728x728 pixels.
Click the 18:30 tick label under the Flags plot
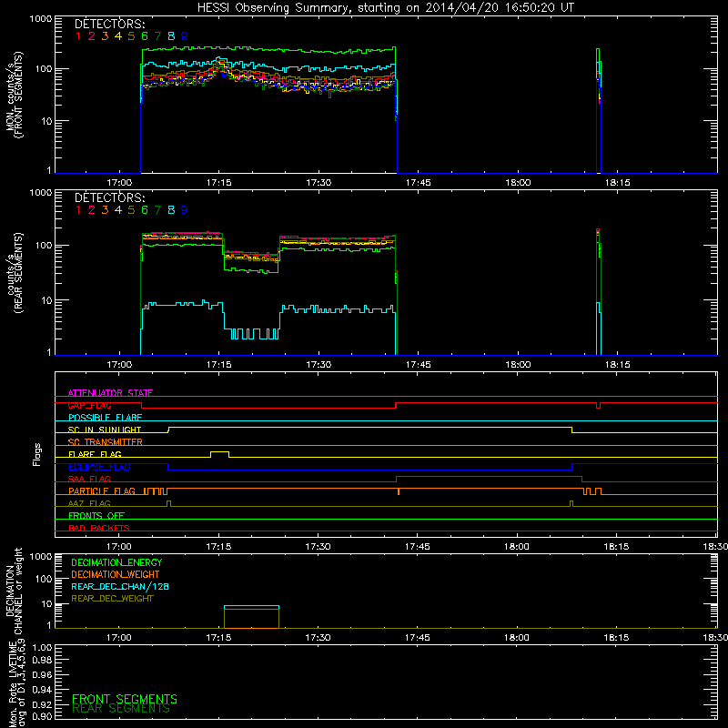click(716, 547)
